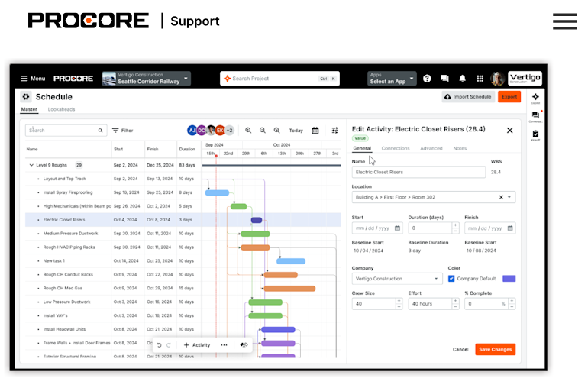The width and height of the screenshot is (588, 388).
Task: Click the activity Name input field
Action: coord(418,173)
